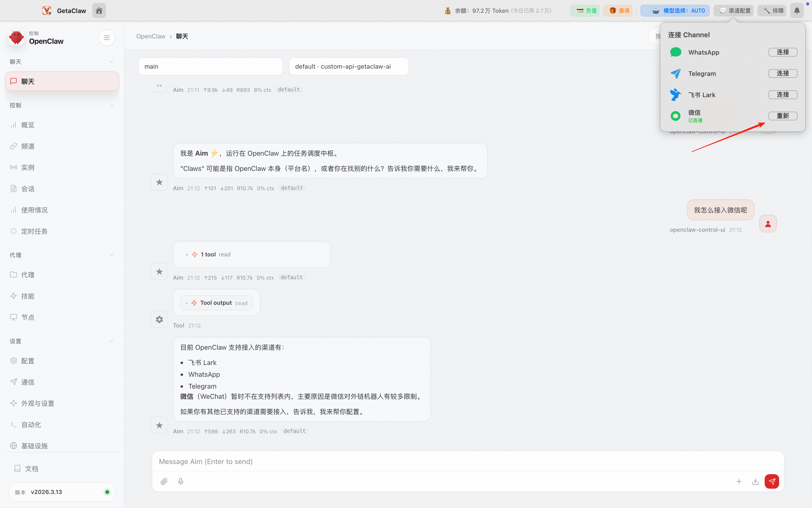Screen dimensions: 812x508
Task: Connect the Telegram channel
Action: click(x=783, y=73)
